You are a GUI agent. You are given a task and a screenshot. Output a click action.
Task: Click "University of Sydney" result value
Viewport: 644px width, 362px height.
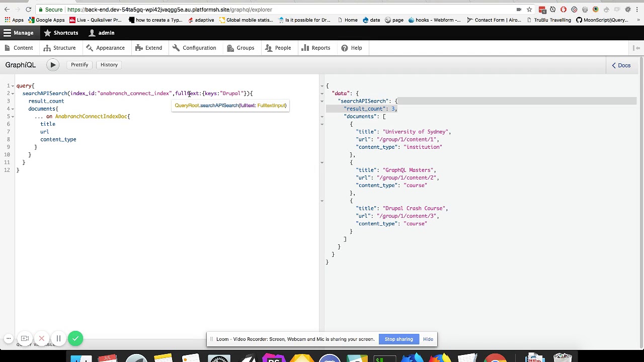pyautogui.click(x=415, y=132)
